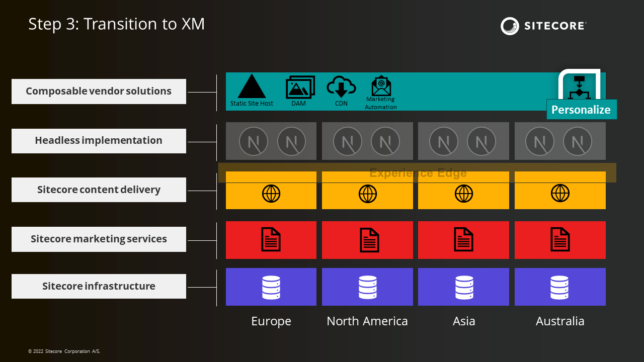Screen dimensions: 644x362
Task: Select the Composable vendor solutions label box
Action: coord(99,92)
